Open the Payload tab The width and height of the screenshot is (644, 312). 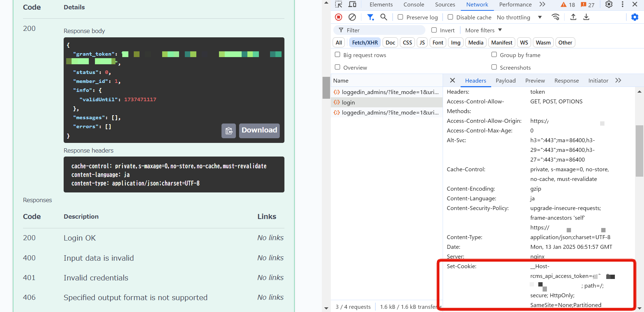pos(505,80)
